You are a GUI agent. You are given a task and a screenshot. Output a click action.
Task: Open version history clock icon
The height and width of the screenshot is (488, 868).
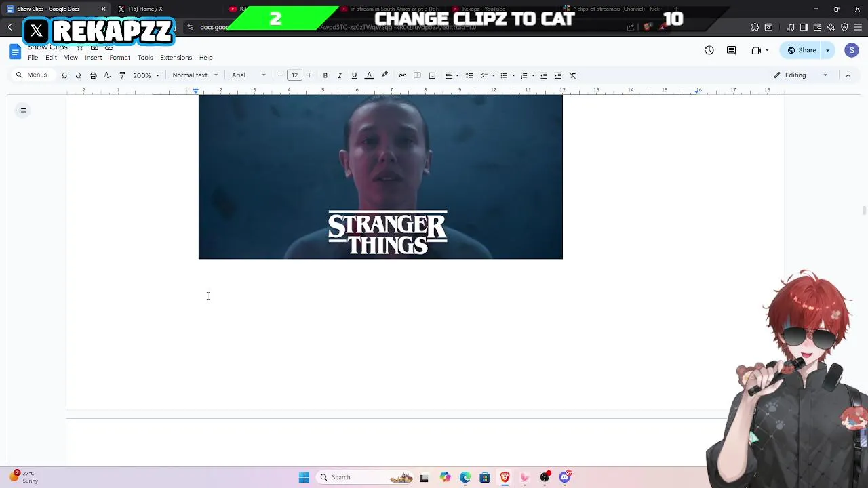[x=709, y=50]
